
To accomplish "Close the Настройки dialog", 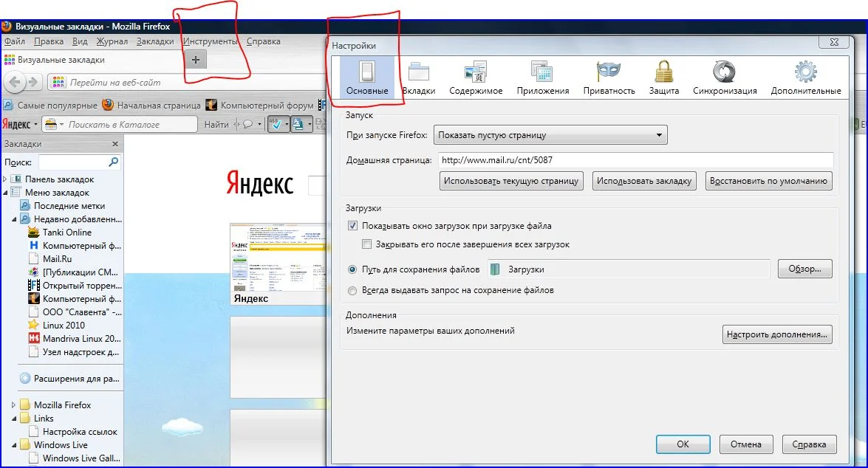I will tap(834, 42).
